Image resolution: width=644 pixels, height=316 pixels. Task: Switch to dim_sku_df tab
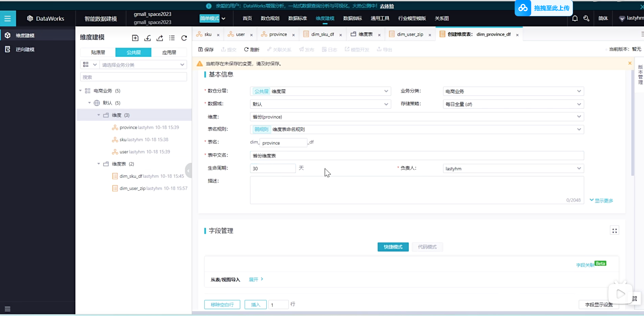(x=322, y=35)
